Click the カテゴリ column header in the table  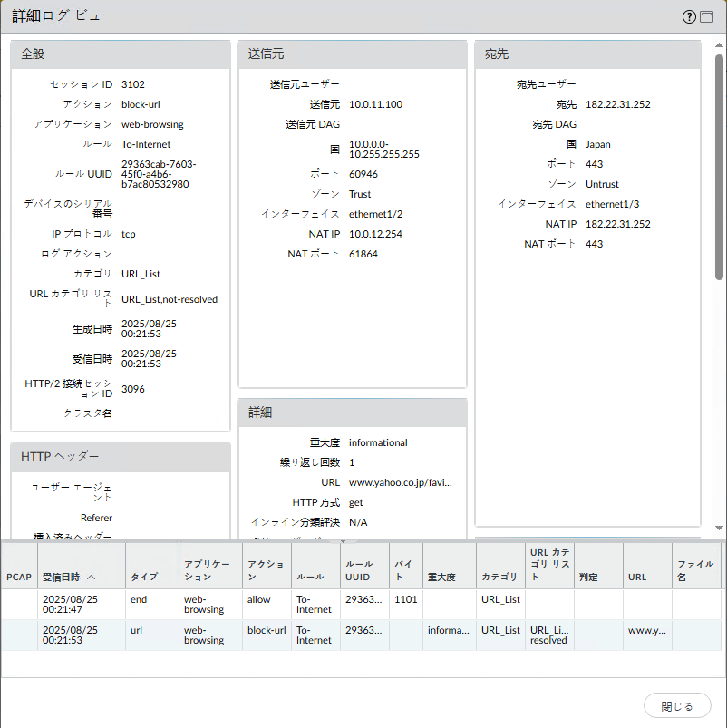(x=499, y=577)
